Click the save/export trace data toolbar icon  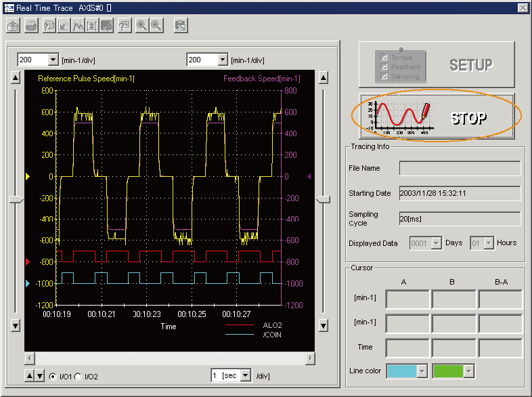[14, 26]
